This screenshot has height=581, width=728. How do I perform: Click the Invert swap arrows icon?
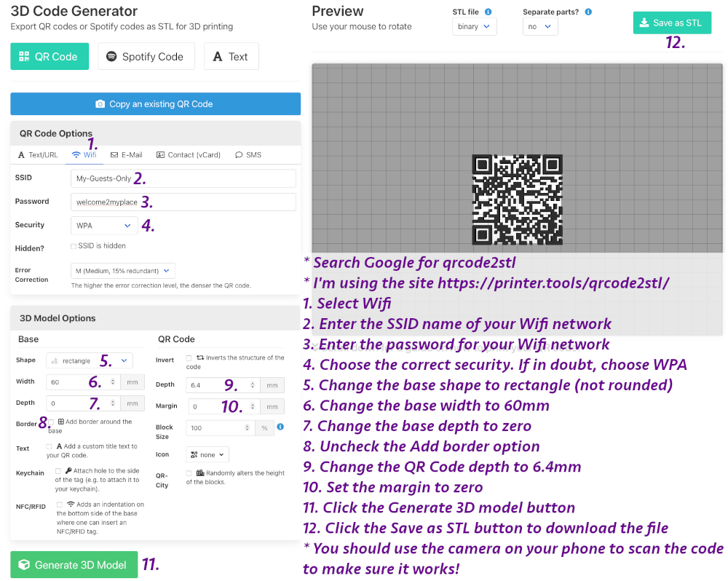[x=200, y=357]
